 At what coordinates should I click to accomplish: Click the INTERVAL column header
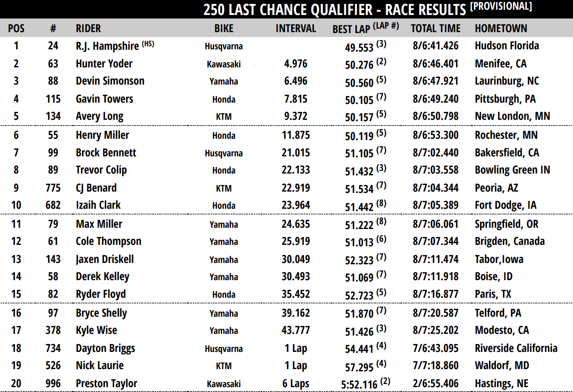(x=296, y=29)
